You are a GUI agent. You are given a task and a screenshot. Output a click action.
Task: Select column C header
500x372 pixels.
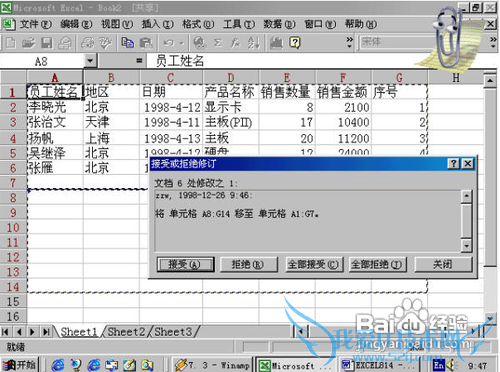tap(171, 78)
